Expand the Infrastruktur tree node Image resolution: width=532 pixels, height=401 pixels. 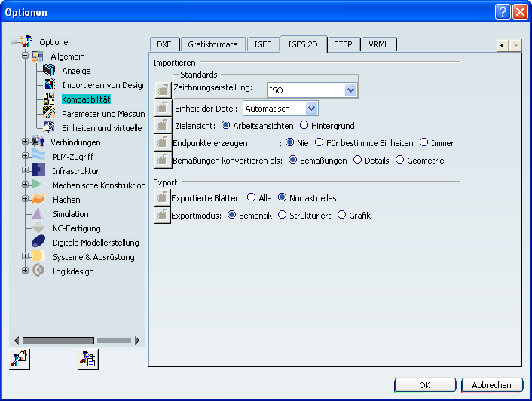[x=26, y=171]
